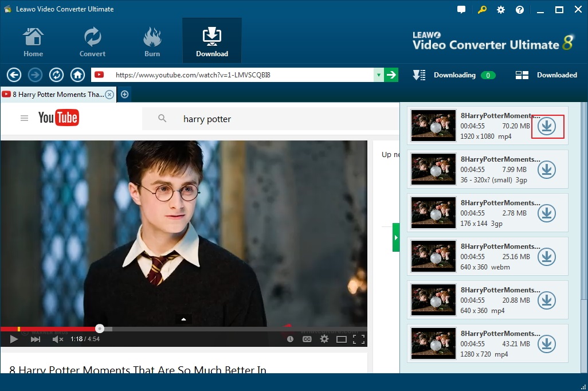Enter fullscreen video mode
Image resolution: width=588 pixels, height=391 pixels.
coord(359,339)
